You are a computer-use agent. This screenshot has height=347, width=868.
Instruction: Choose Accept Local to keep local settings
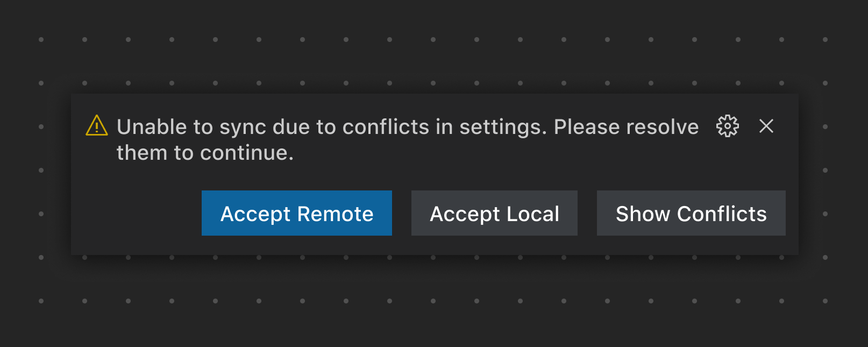coord(494,213)
